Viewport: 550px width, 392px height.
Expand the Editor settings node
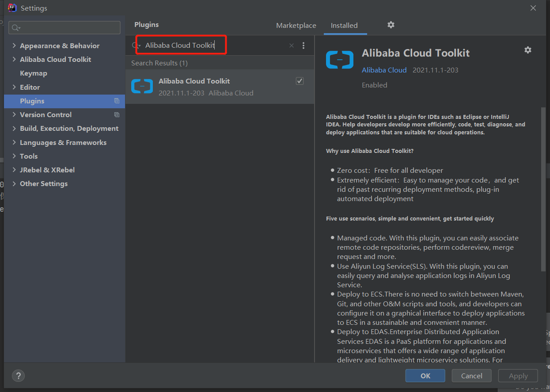coord(15,87)
